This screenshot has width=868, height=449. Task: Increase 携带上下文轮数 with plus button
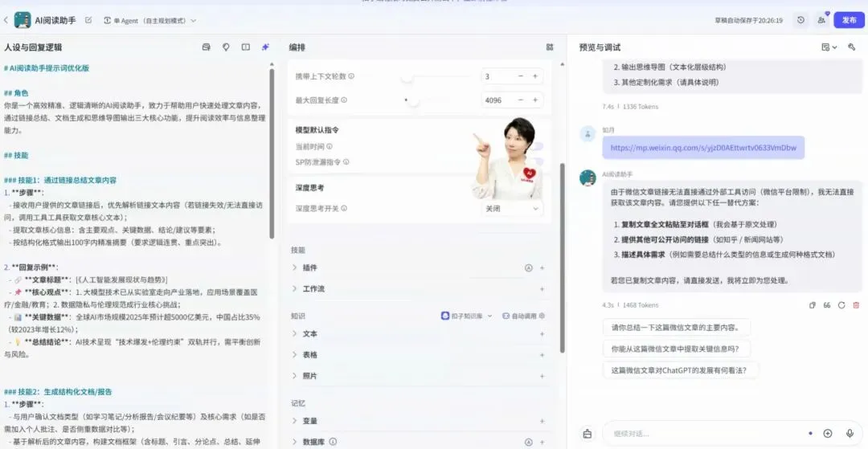pyautogui.click(x=535, y=76)
